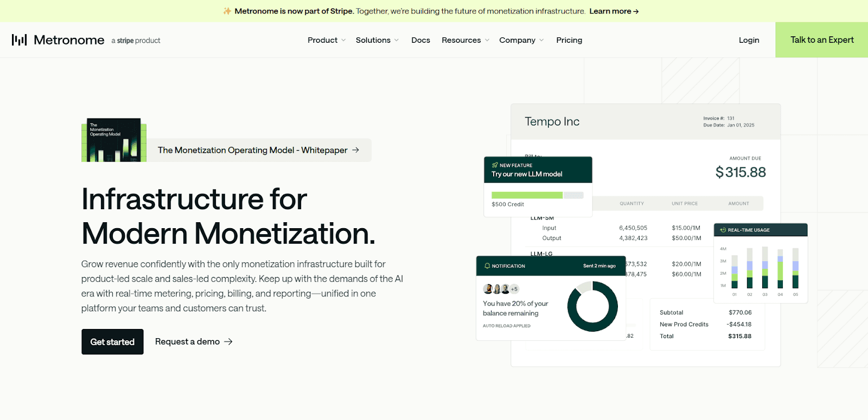Click the Get started button
Screen dimensions: 868x420
pyautogui.click(x=112, y=341)
